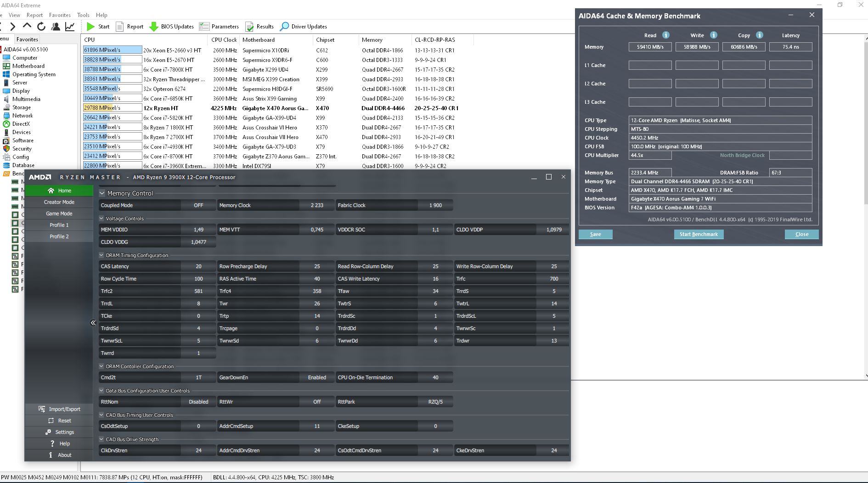Open BIOS Updates from the toolbar
Image resolution: width=868 pixels, height=483 pixels.
[172, 27]
